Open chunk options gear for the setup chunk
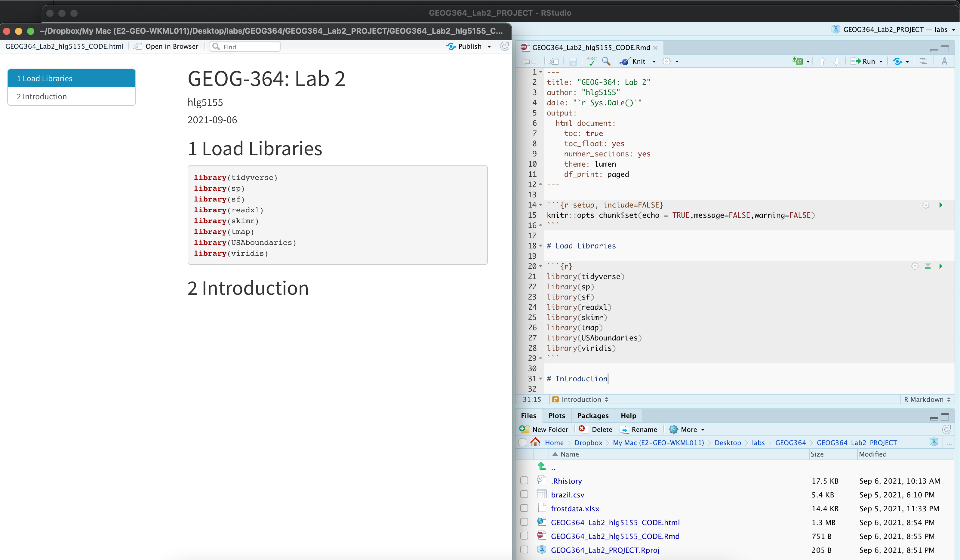The height and width of the screenshot is (560, 960). point(926,205)
